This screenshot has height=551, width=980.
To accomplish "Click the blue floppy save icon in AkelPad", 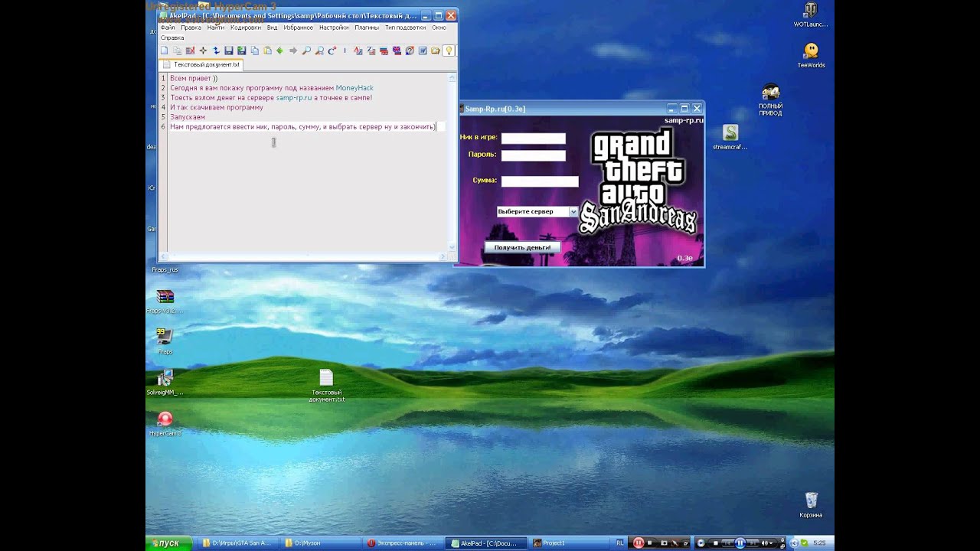I will click(229, 51).
